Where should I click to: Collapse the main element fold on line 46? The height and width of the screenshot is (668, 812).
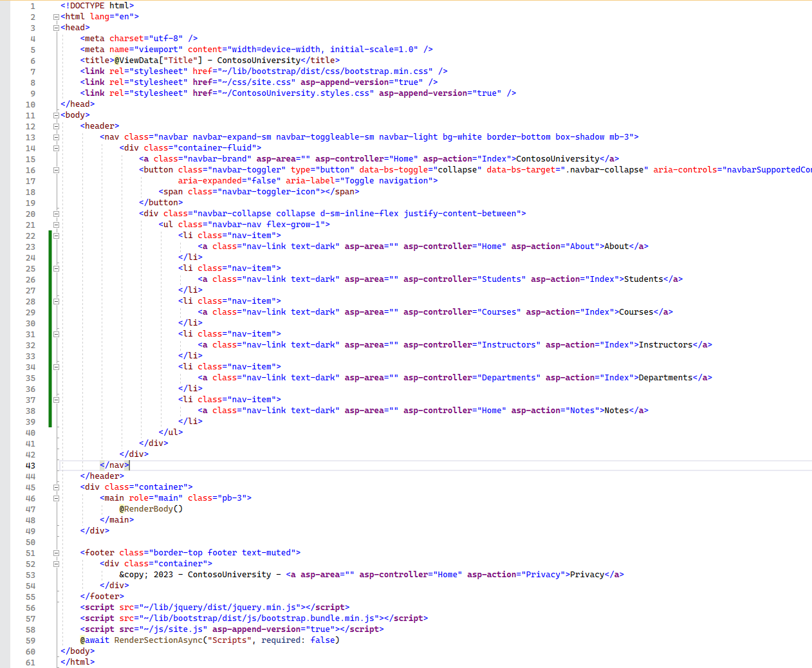(x=56, y=498)
